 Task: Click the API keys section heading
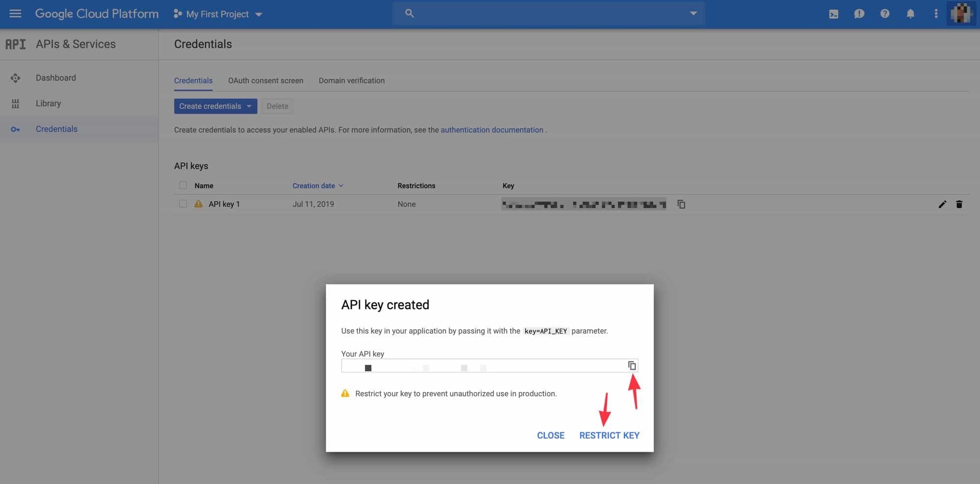click(x=191, y=166)
